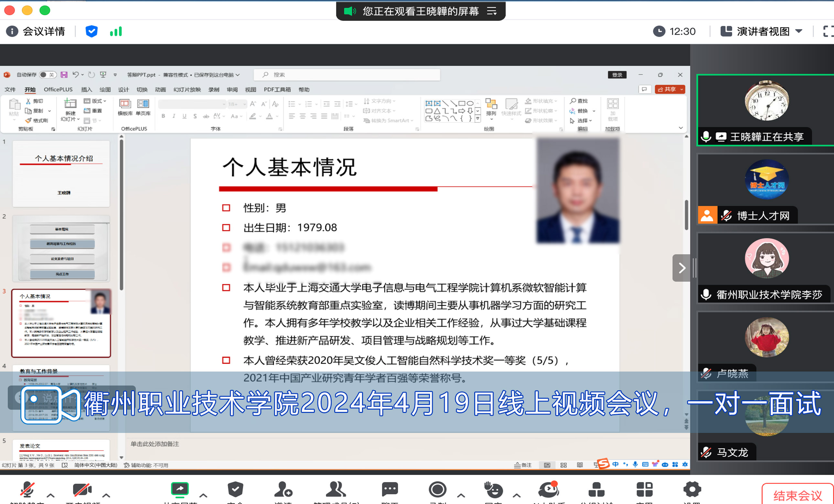Open the 模板库 template library

pos(125,107)
